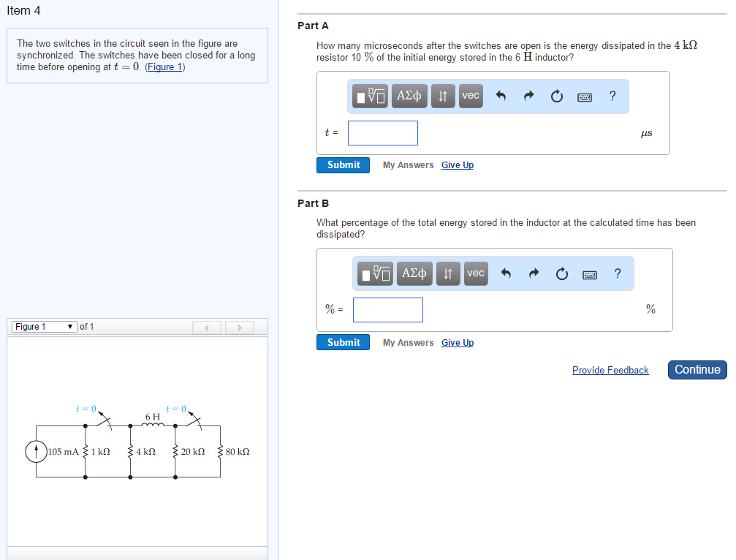The height and width of the screenshot is (560, 736).
Task: Go to previous figure with left chevron
Action: click(207, 327)
